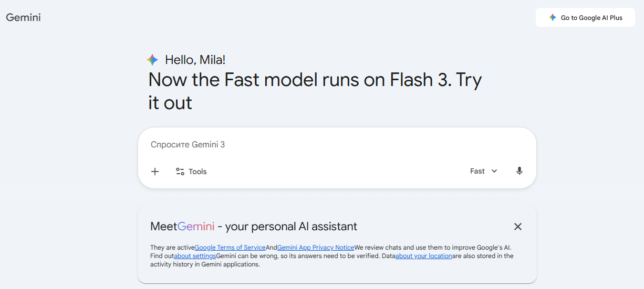This screenshot has height=289, width=644.
Task: Open the Google Terms of Service link
Action: (x=230, y=248)
